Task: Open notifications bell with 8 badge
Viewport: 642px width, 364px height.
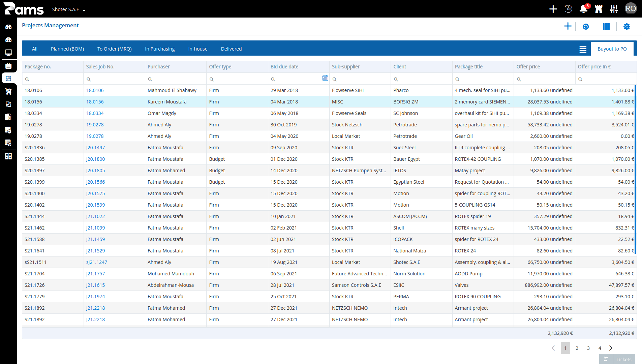Action: point(584,9)
